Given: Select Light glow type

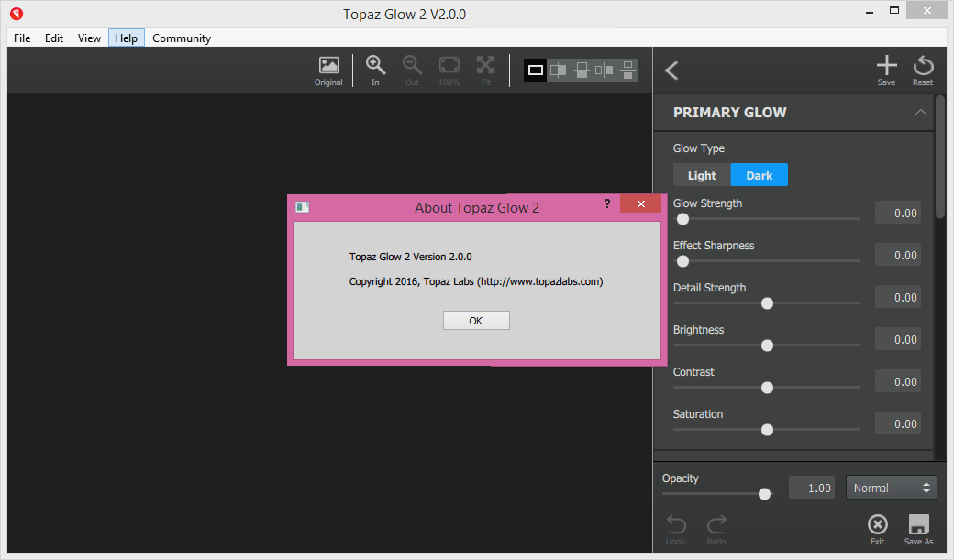Looking at the screenshot, I should tap(702, 175).
